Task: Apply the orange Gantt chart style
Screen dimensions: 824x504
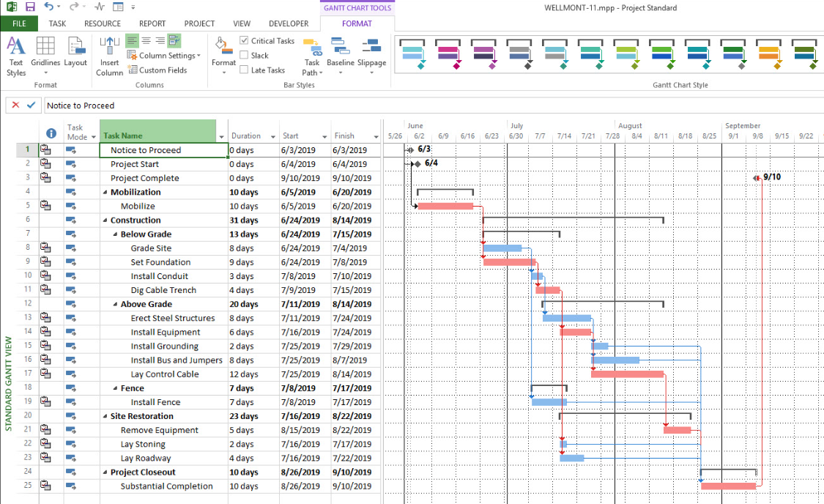Action: pos(769,54)
